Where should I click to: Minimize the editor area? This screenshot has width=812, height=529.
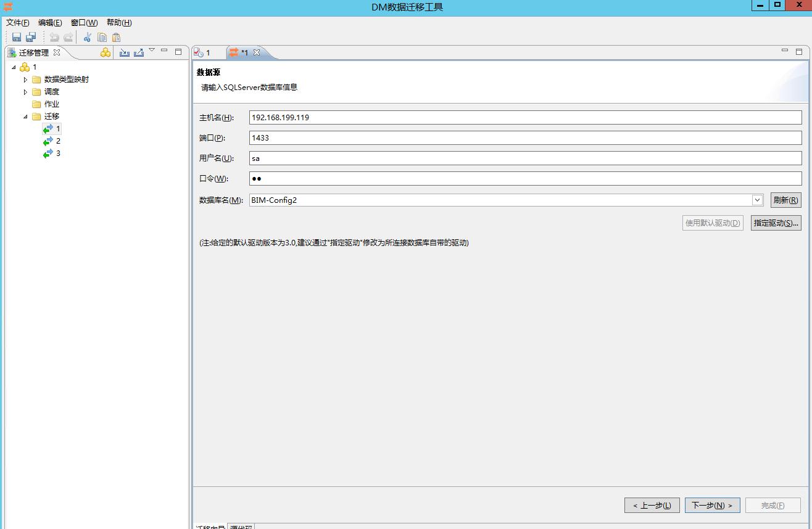pyautogui.click(x=785, y=51)
